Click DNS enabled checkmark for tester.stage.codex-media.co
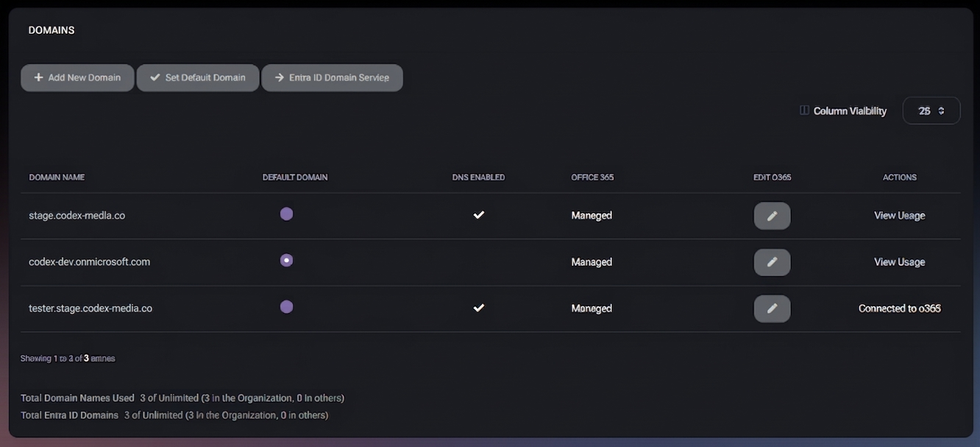The width and height of the screenshot is (980, 447). click(x=478, y=308)
